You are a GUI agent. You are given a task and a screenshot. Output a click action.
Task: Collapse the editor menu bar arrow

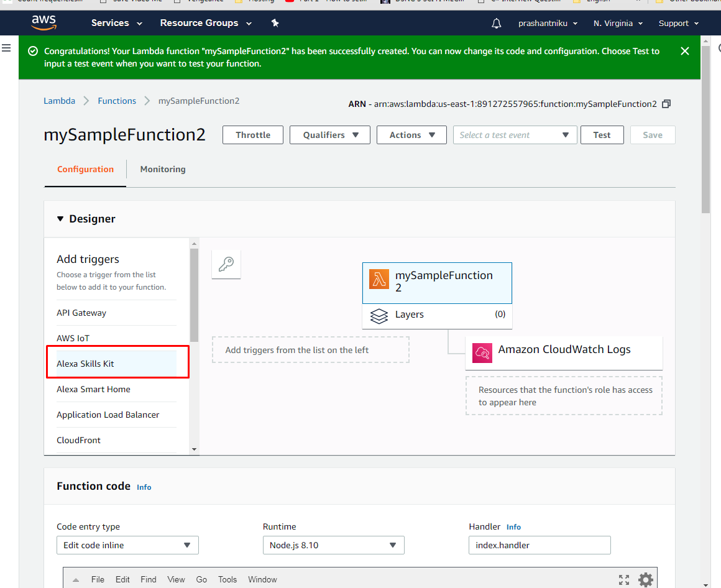coord(76,580)
